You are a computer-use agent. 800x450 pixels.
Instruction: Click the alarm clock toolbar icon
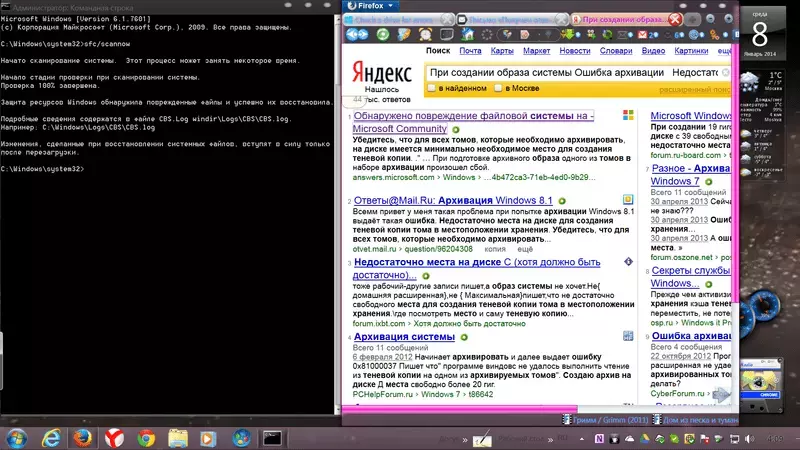tap(425, 34)
